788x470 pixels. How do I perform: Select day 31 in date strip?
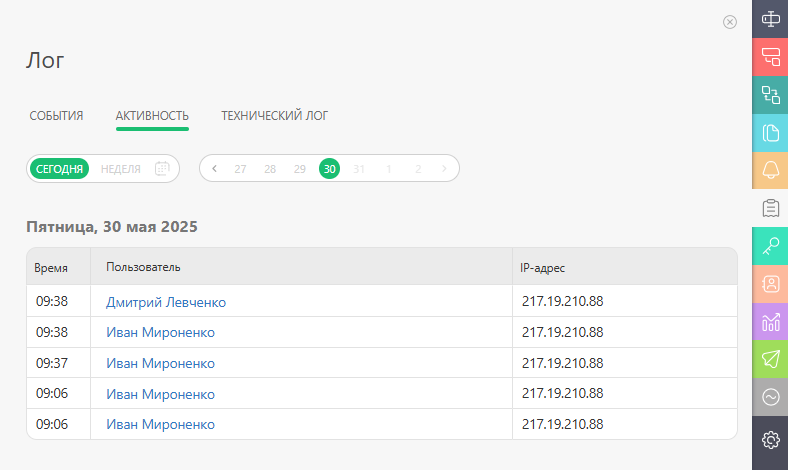tap(359, 169)
